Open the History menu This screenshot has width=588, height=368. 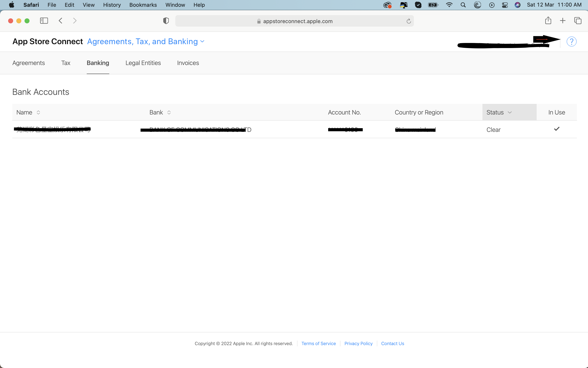coord(112,5)
